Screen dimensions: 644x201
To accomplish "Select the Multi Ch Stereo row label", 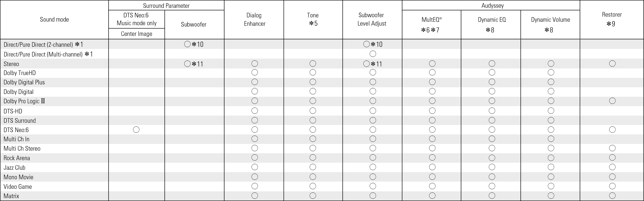I will 22,149.
